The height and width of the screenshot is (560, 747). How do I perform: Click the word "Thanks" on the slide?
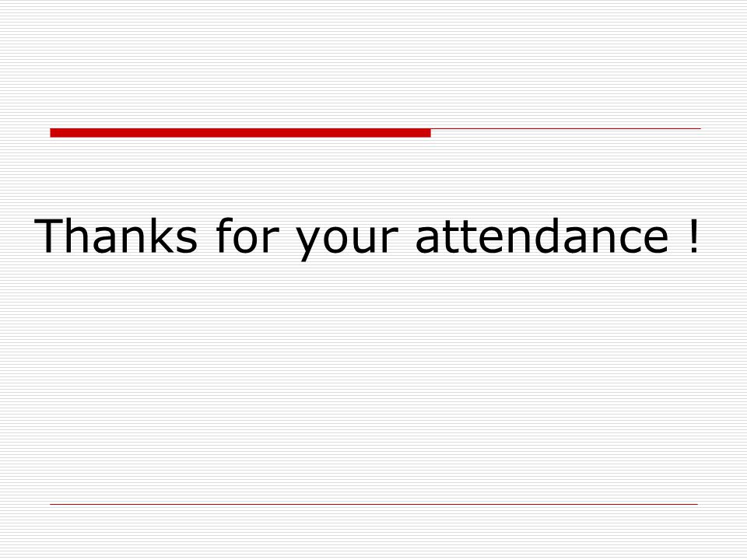116,235
